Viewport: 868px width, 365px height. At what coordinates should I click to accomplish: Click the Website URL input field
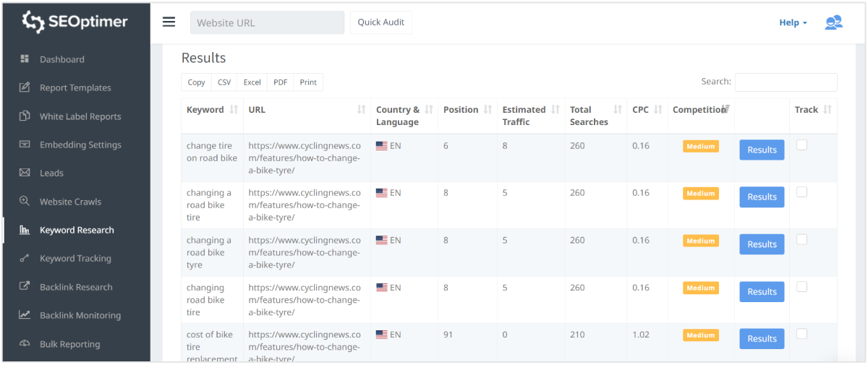267,22
